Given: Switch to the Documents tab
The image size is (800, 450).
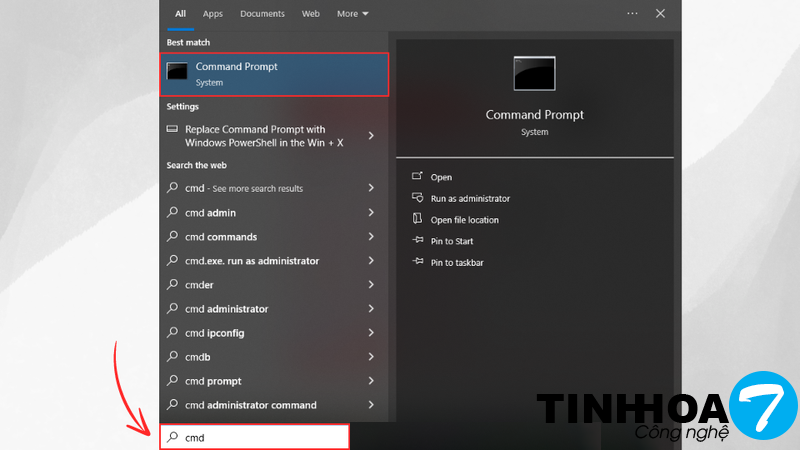Looking at the screenshot, I should (x=262, y=14).
